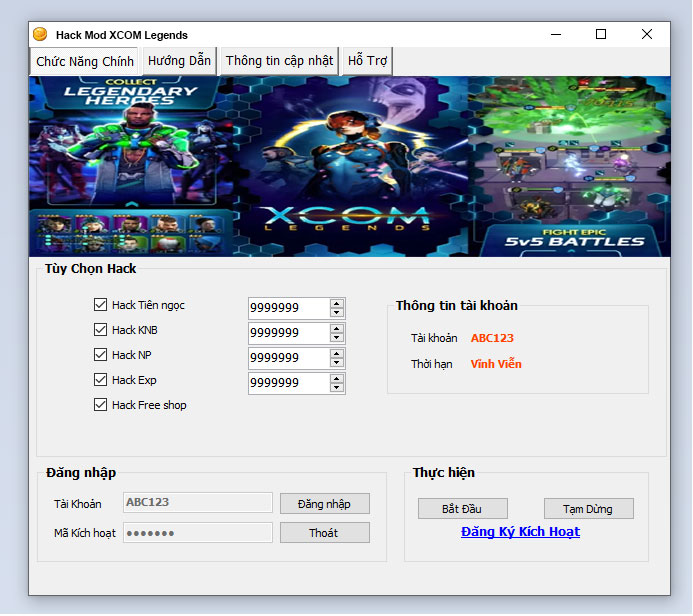The image size is (693, 616).
Task: Start the hack with Bắt Đầu
Action: [462, 509]
